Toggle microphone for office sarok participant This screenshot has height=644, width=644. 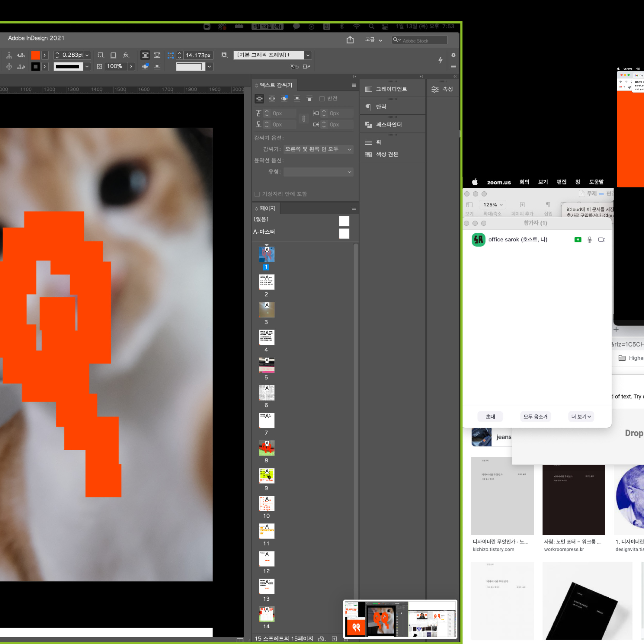click(589, 240)
